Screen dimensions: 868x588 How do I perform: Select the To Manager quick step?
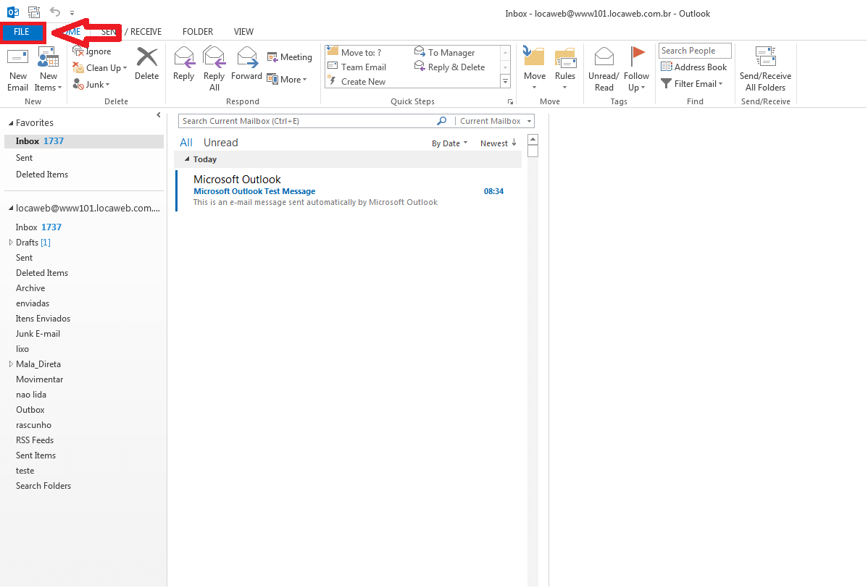[445, 53]
